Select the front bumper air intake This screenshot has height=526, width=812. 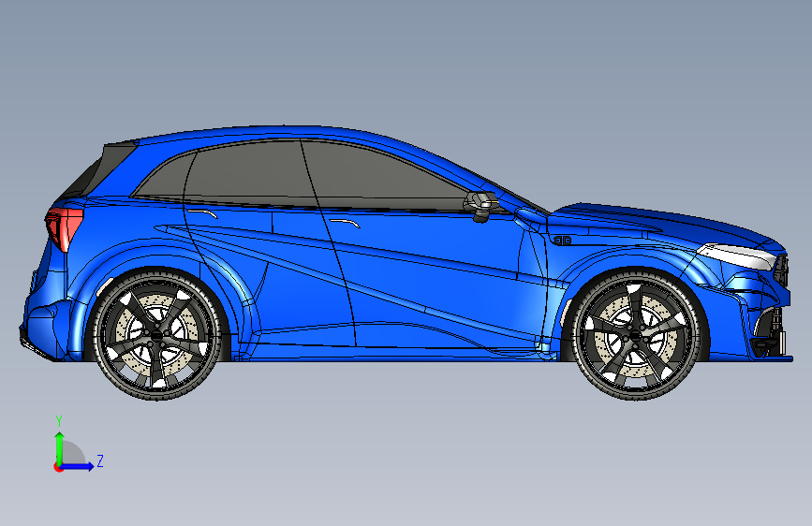click(769, 331)
